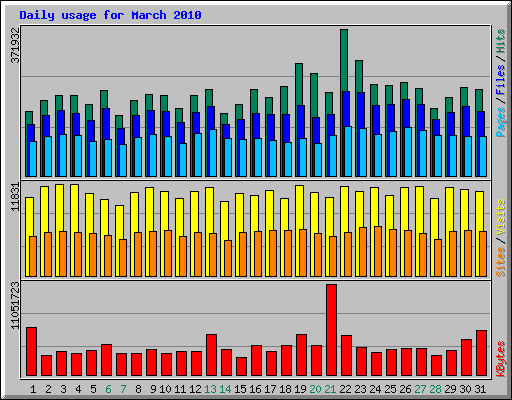
Task: Click the green weekend day label 6
Action: pyautogui.click(x=108, y=389)
